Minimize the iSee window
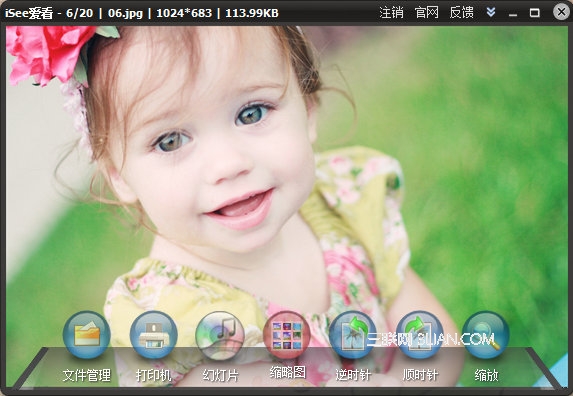This screenshot has width=573, height=396. pyautogui.click(x=513, y=13)
